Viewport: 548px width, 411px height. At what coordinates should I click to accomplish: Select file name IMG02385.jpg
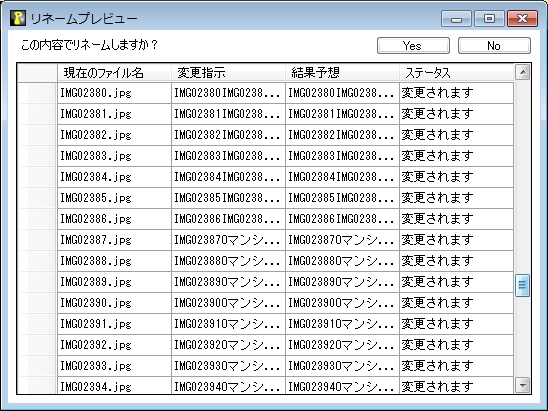115,198
